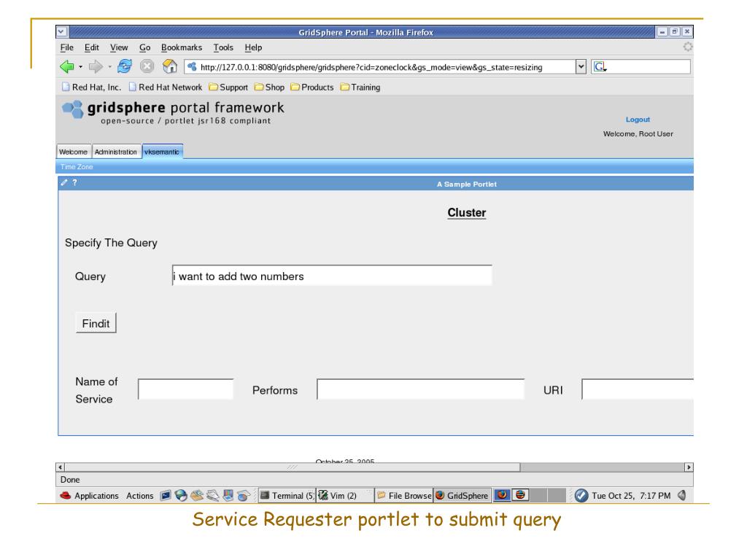Viewport: 747px width, 560px height.
Task: Expand the Back button history dropdown arrow
Action: 80,67
